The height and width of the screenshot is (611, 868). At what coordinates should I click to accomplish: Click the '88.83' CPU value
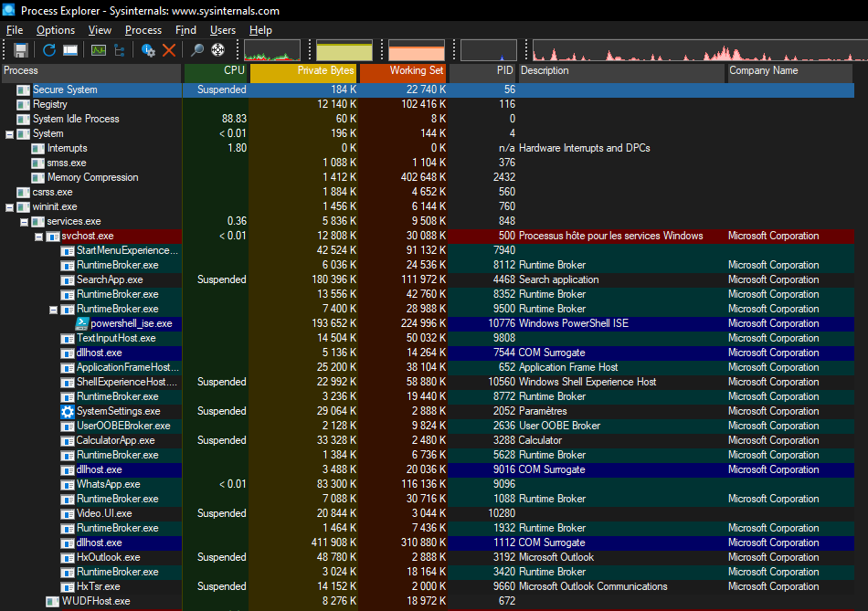(234, 119)
